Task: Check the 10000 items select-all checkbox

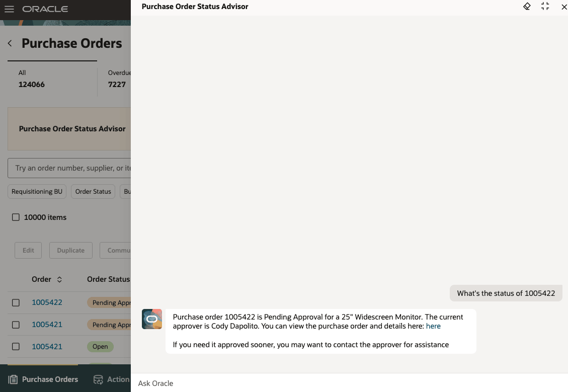Action: [16, 217]
